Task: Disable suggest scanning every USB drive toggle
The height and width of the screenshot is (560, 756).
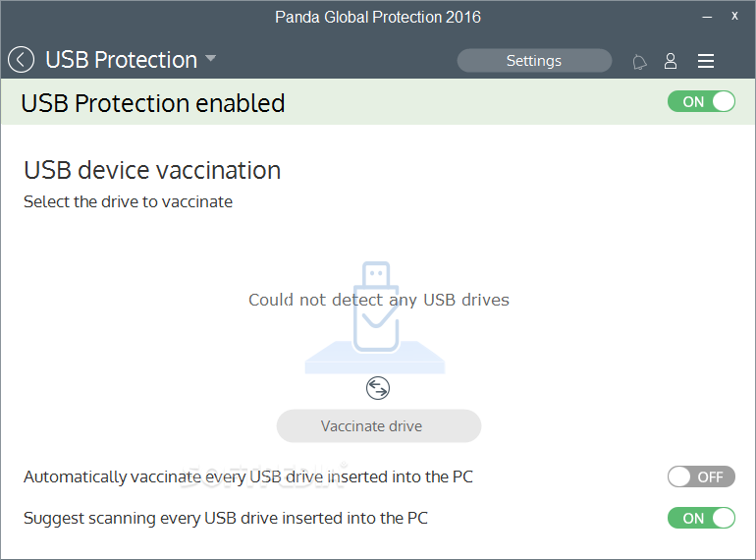Action: tap(701, 518)
